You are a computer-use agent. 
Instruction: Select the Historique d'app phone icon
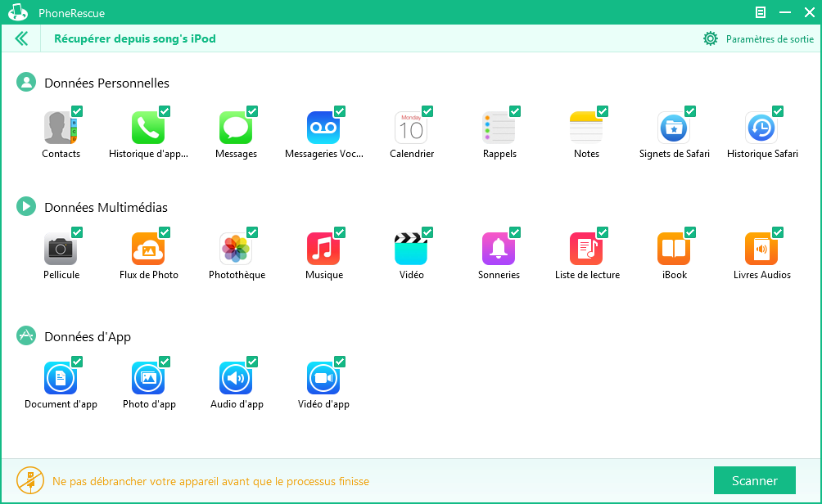(x=148, y=128)
